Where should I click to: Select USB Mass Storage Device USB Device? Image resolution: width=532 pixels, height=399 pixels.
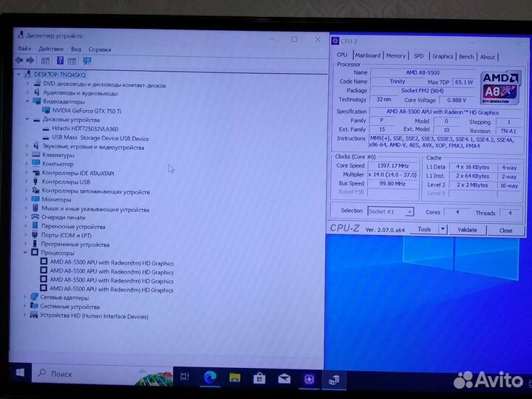coord(100,138)
